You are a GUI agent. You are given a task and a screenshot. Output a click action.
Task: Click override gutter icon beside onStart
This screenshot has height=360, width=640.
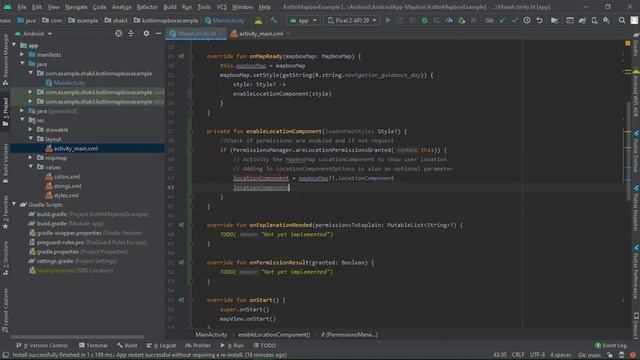pyautogui.click(x=181, y=300)
